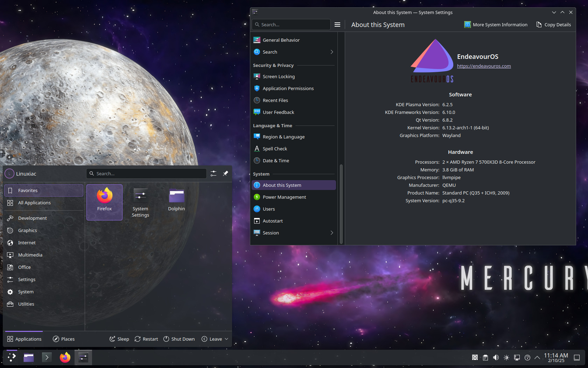Open the System Settings hamburger menu
The image size is (588, 368).
(337, 25)
